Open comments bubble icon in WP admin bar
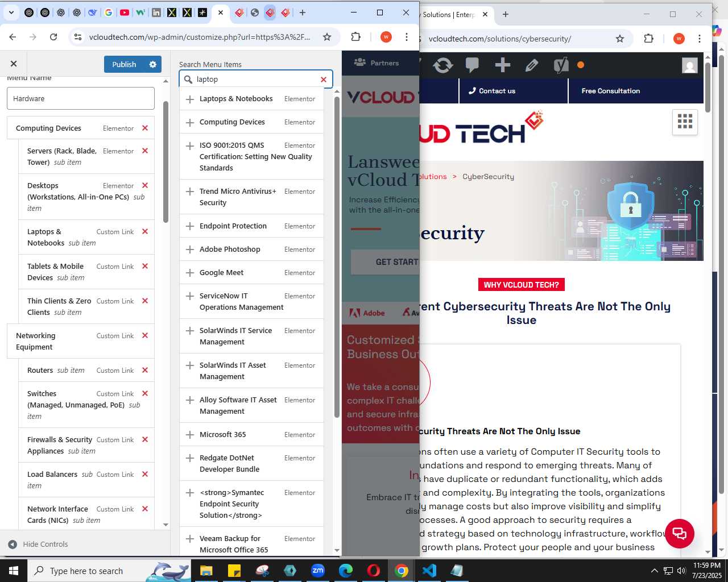The height and width of the screenshot is (582, 728). (472, 65)
